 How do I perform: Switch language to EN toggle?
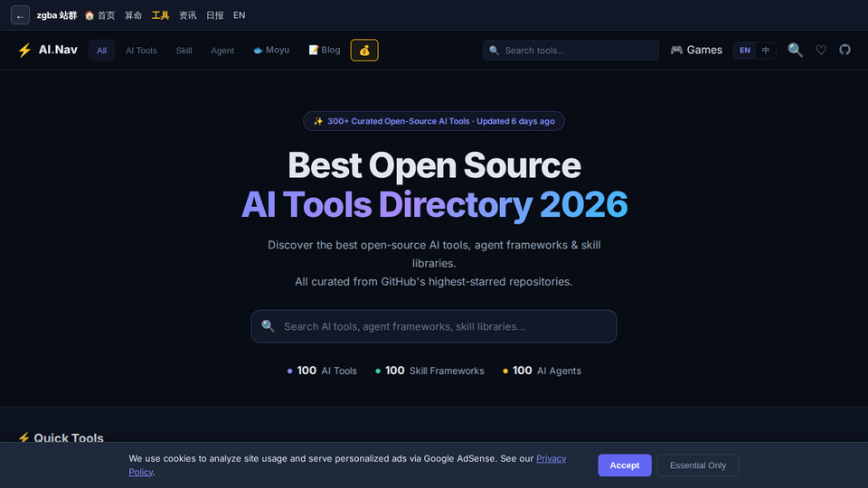tap(744, 51)
